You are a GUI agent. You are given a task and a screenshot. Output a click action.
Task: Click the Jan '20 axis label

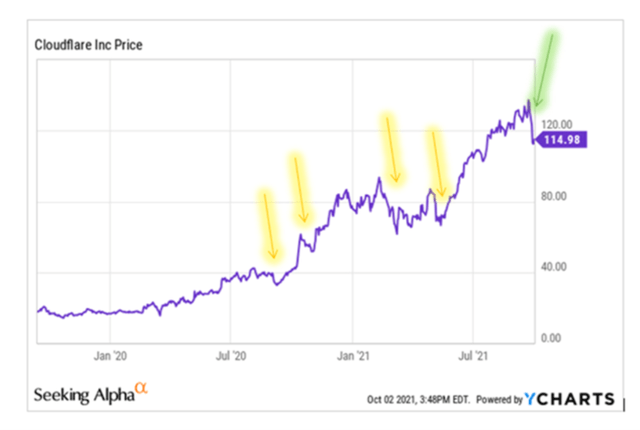click(x=110, y=356)
